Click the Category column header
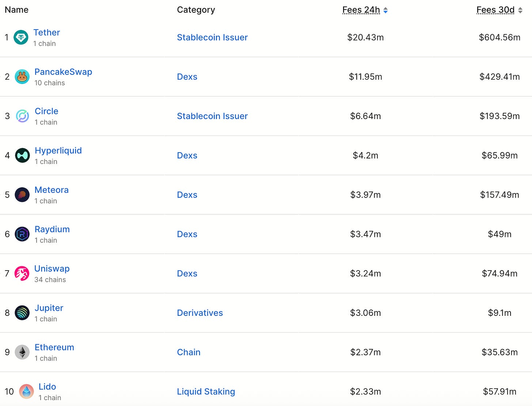 (x=196, y=10)
